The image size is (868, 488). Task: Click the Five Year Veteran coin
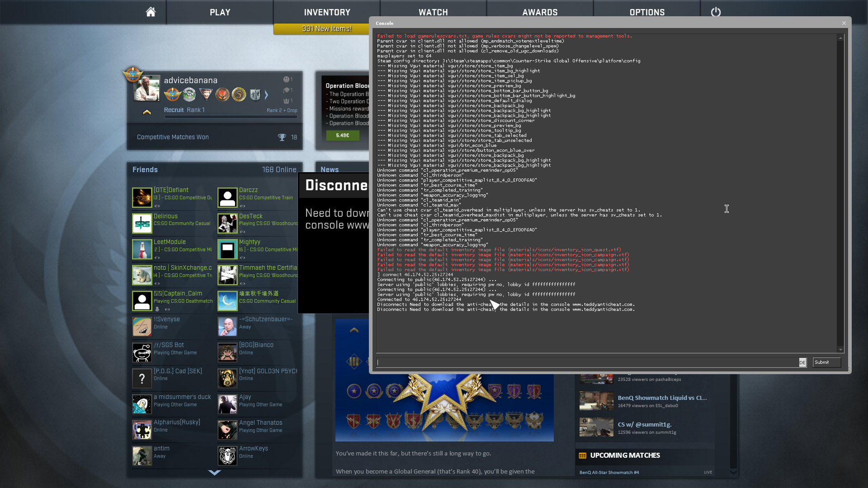pyautogui.click(x=239, y=94)
